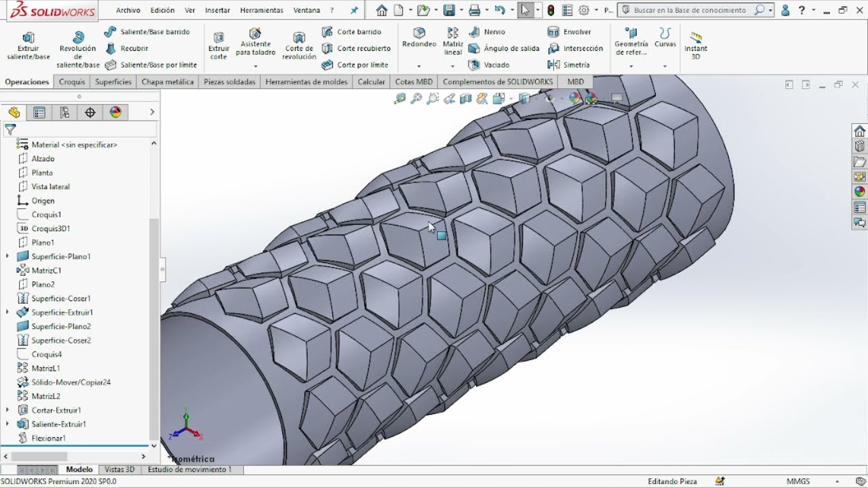Click the Extruir saliente/base tool
Screen dimensions: 868x488
tap(28, 45)
